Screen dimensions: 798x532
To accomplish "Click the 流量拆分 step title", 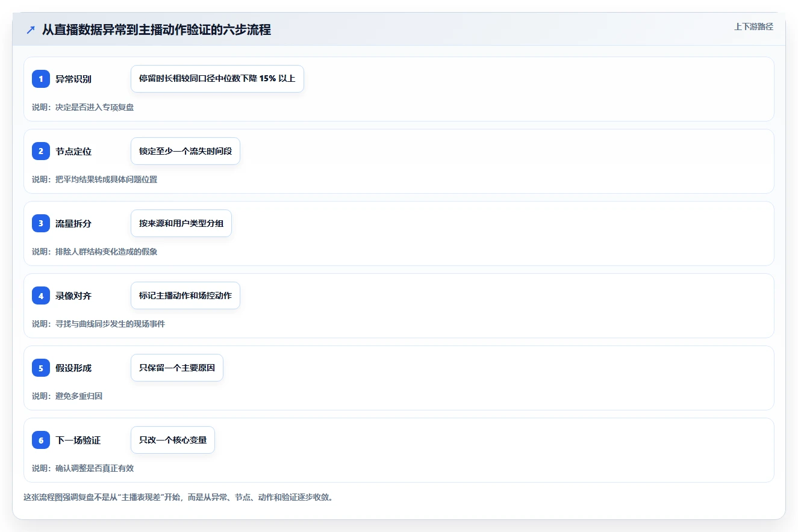I will pyautogui.click(x=73, y=223).
